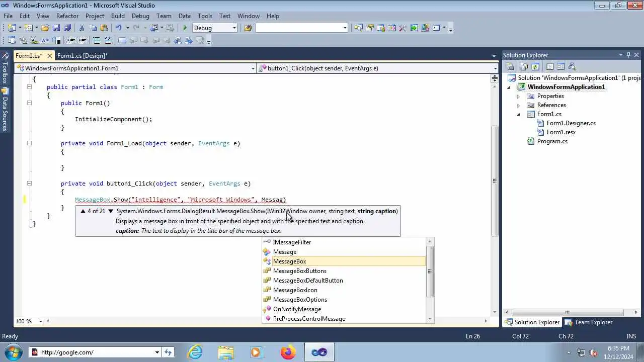Viewport: 644px width, 362px height.
Task: Open the button1_Click member dropdown
Action: tap(495, 68)
